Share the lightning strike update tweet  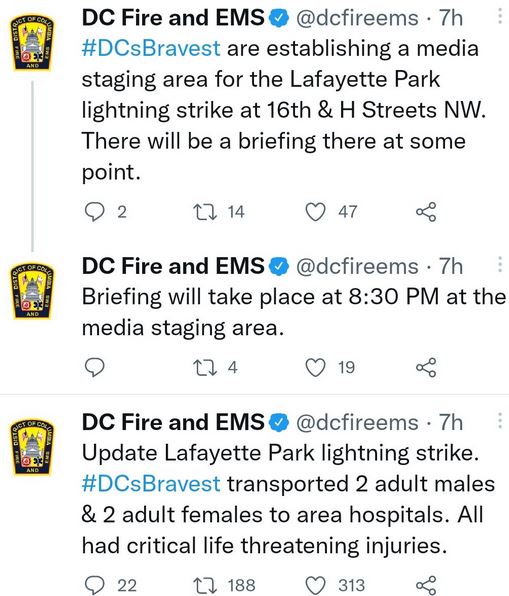click(426, 585)
